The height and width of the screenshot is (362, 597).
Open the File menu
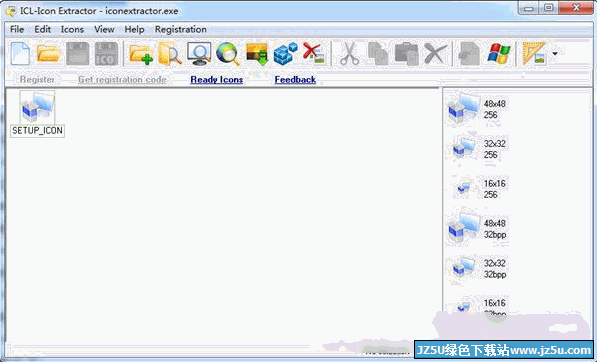pos(17,29)
